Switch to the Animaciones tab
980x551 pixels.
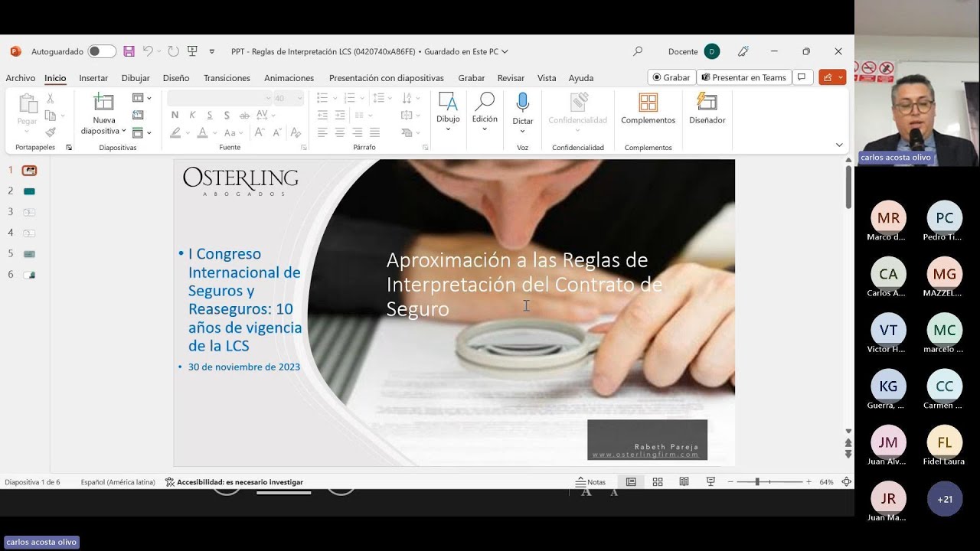289,78
